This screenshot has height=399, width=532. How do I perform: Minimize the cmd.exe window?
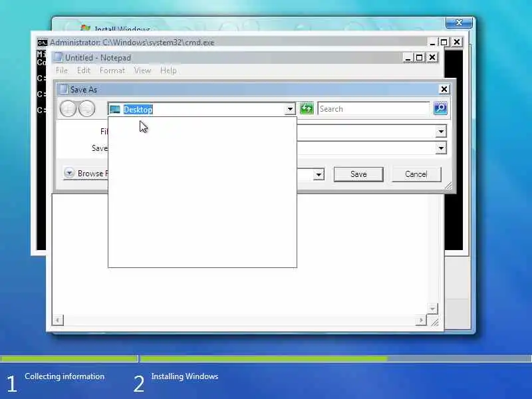[432, 43]
